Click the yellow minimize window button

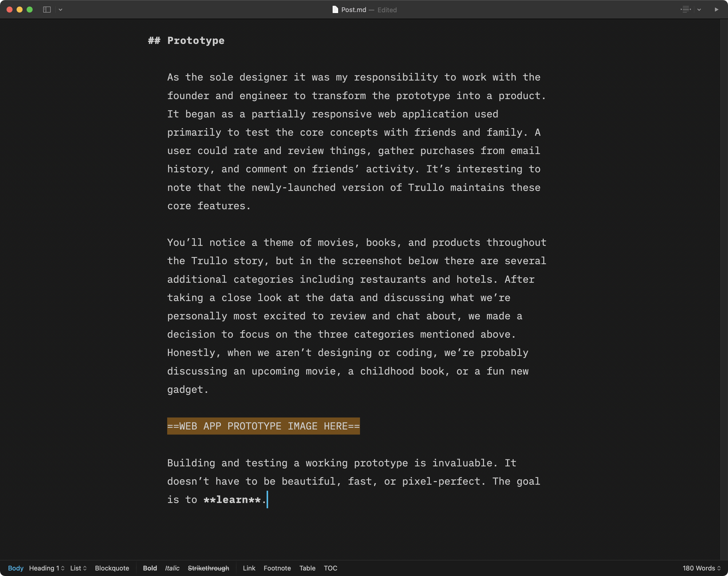(20, 10)
